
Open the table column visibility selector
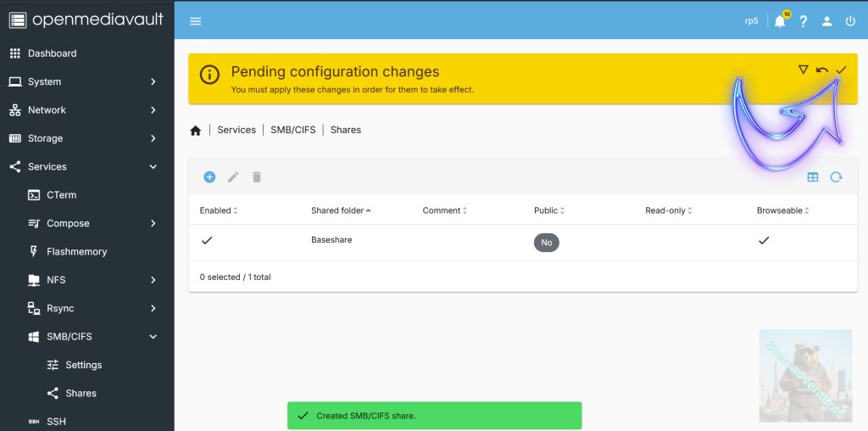(x=813, y=177)
